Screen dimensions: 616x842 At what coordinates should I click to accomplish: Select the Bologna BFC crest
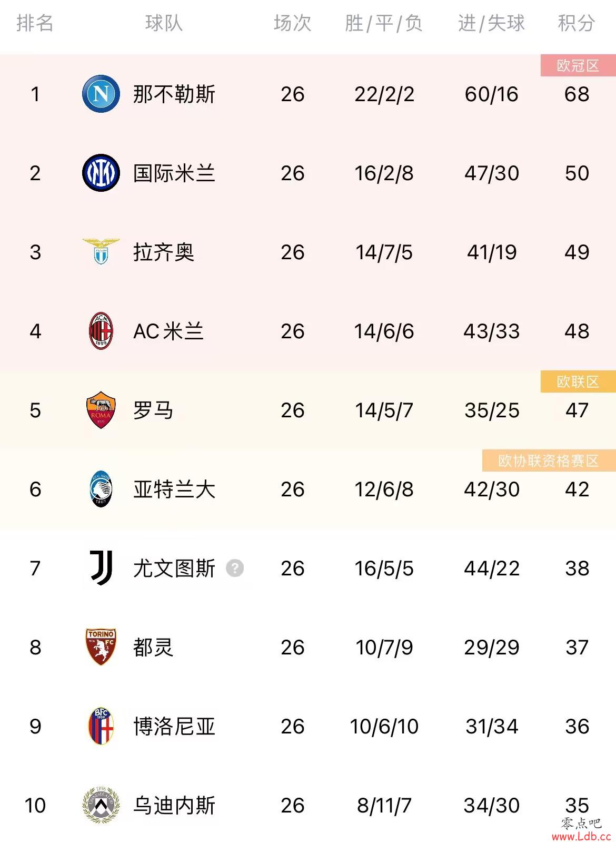point(101,726)
